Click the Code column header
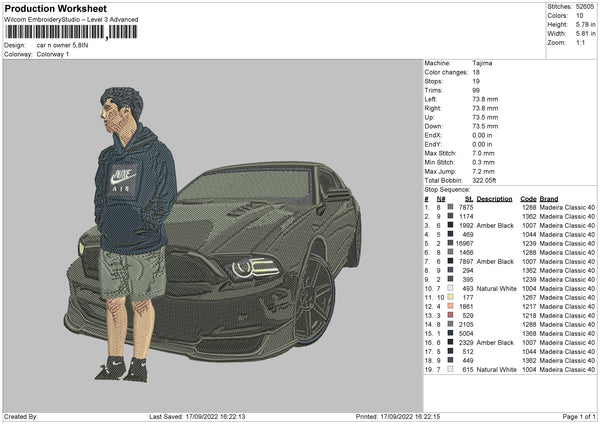The height and width of the screenshot is (424, 600). point(528,198)
